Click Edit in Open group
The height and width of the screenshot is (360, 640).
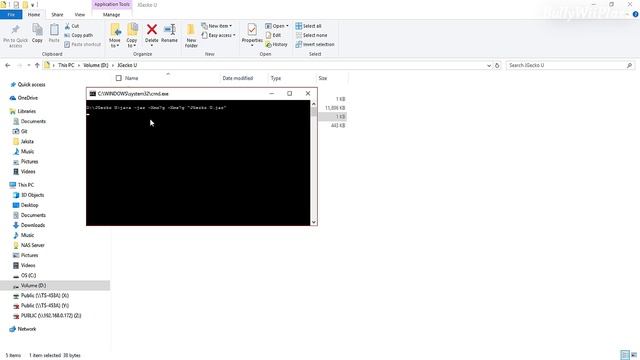(x=273, y=35)
